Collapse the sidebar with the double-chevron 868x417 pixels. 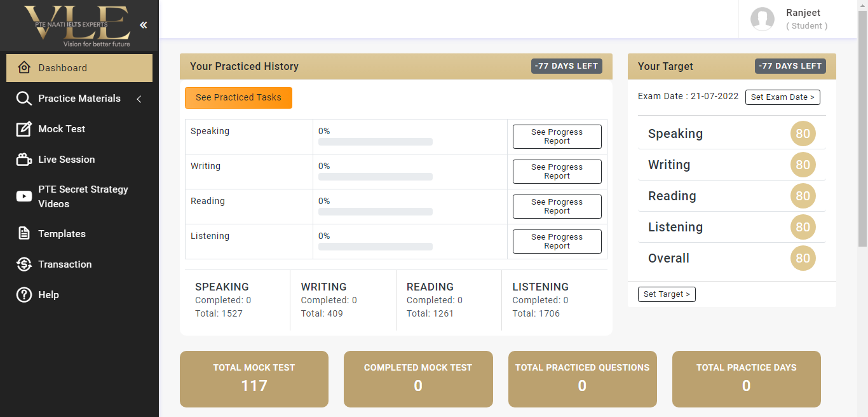[x=142, y=25]
